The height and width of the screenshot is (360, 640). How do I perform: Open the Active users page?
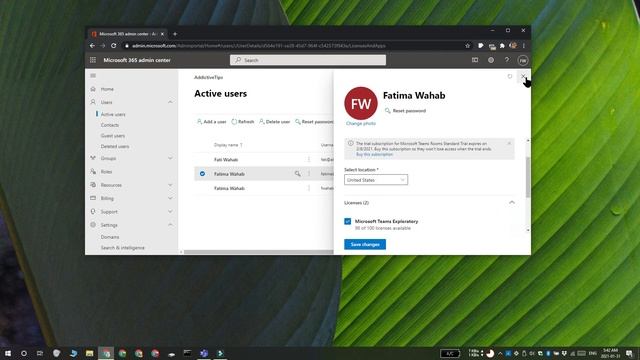pyautogui.click(x=113, y=114)
